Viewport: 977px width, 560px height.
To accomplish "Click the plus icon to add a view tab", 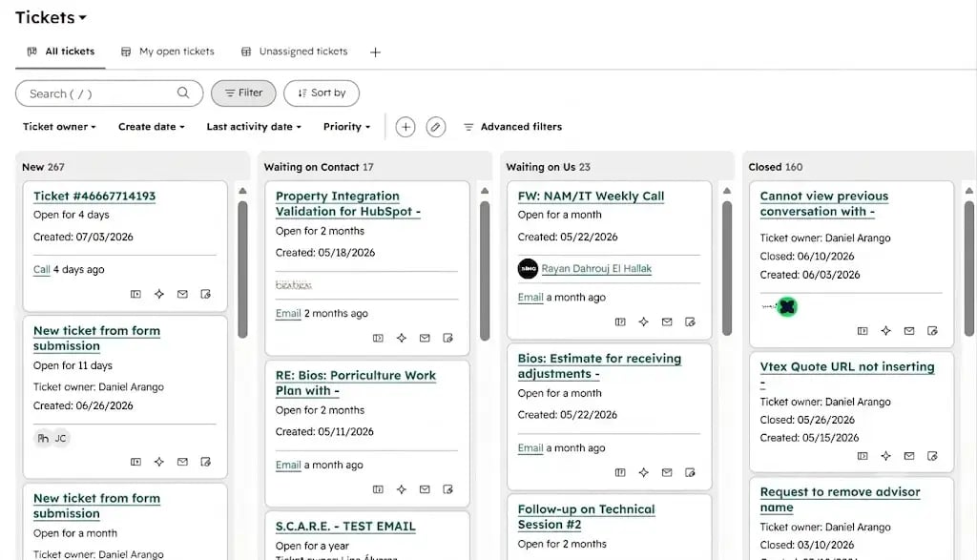I will click(375, 52).
